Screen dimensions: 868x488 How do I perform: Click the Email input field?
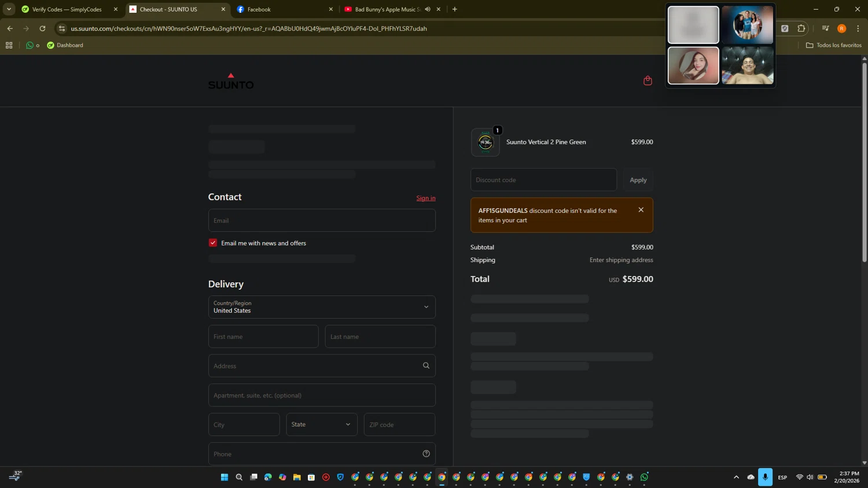tap(322, 220)
